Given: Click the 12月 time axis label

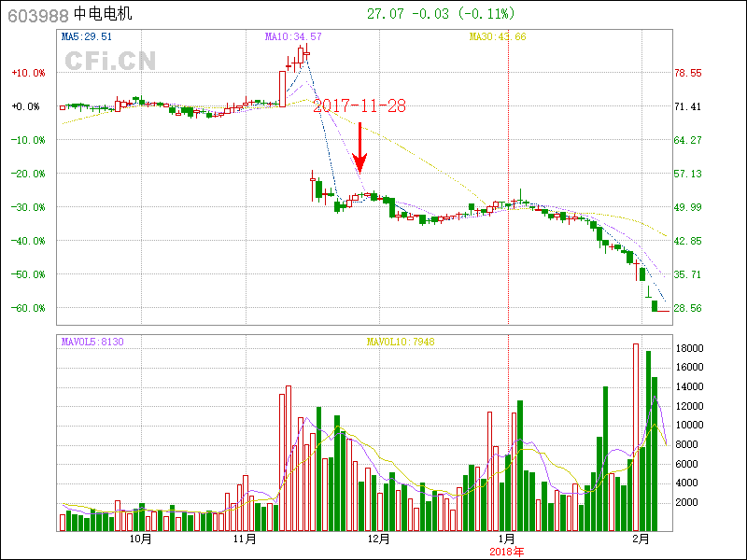Looking at the screenshot, I should point(379,539).
